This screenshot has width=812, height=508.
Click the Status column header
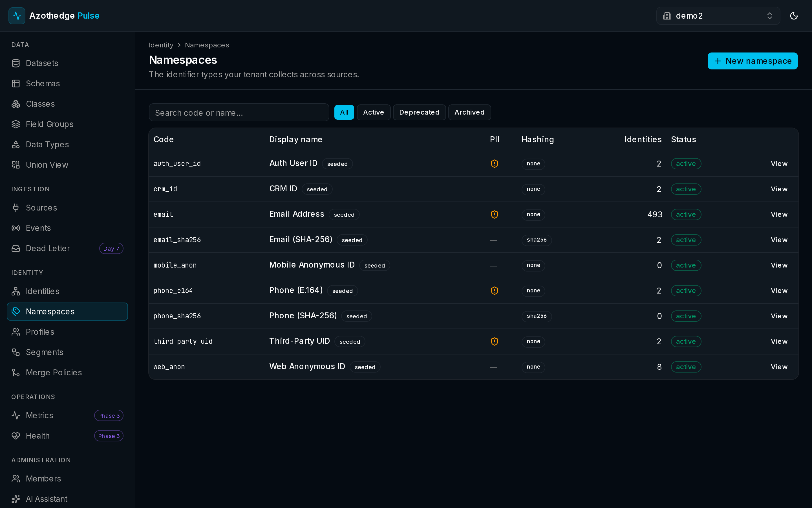tap(683, 139)
